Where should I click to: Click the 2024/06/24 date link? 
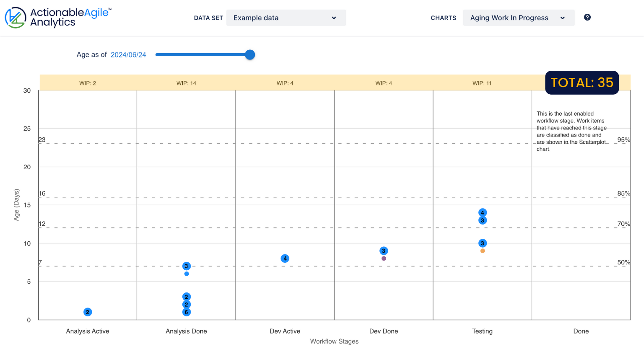(x=128, y=54)
